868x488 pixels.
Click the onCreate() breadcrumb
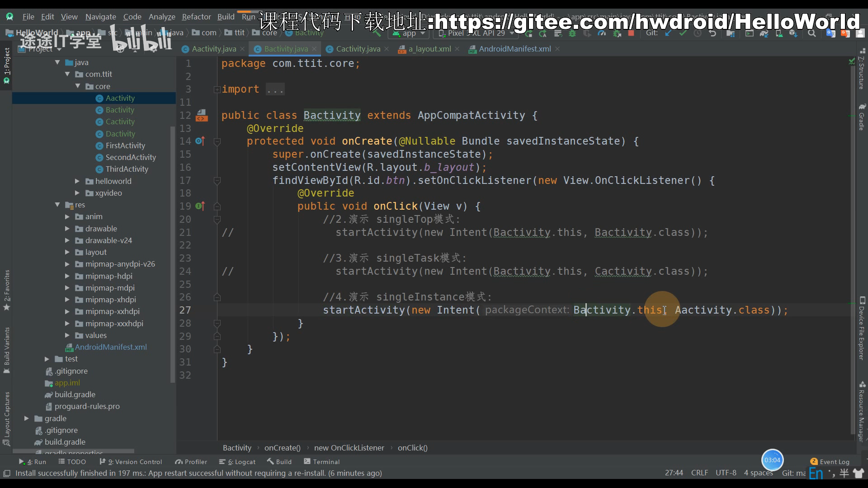tap(282, 448)
